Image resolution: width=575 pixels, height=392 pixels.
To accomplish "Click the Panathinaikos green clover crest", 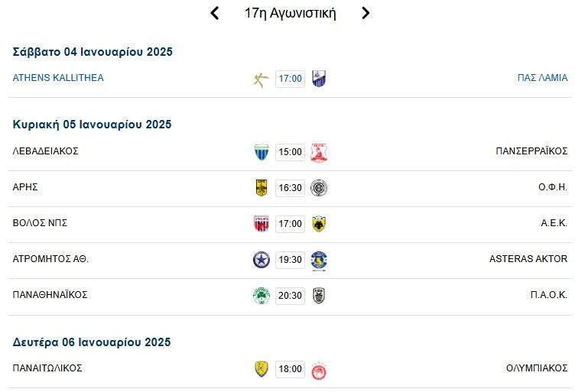I will point(262,296).
